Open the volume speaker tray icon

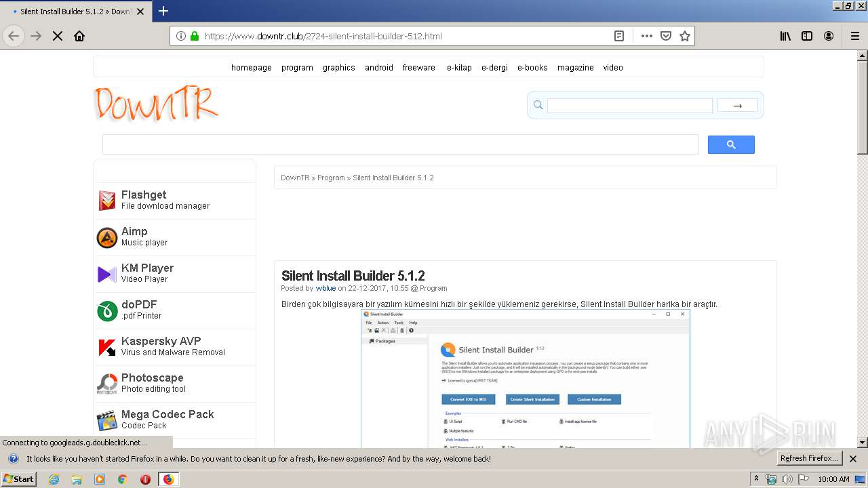click(x=787, y=479)
